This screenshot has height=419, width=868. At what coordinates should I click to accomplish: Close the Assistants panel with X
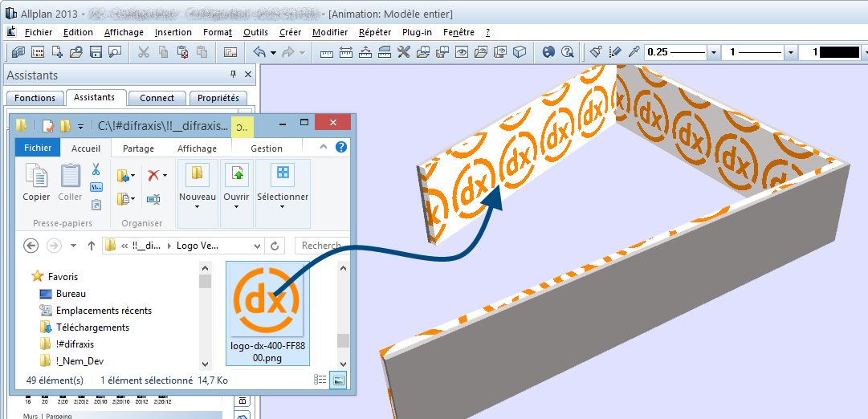point(247,75)
